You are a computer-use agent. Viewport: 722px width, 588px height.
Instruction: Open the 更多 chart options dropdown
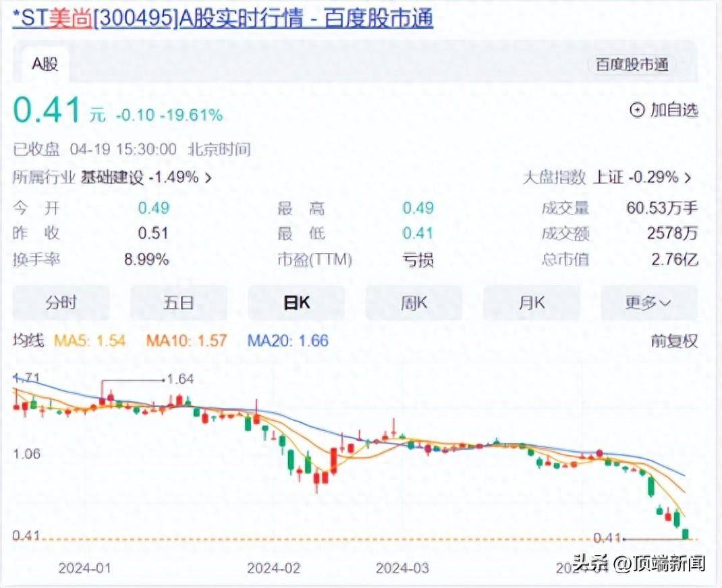pyautogui.click(x=649, y=303)
